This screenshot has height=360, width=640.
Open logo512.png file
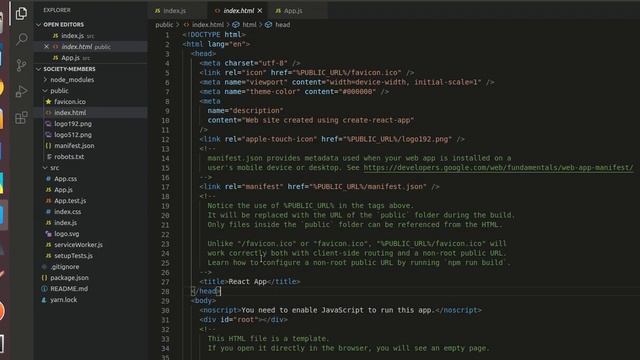73,135
